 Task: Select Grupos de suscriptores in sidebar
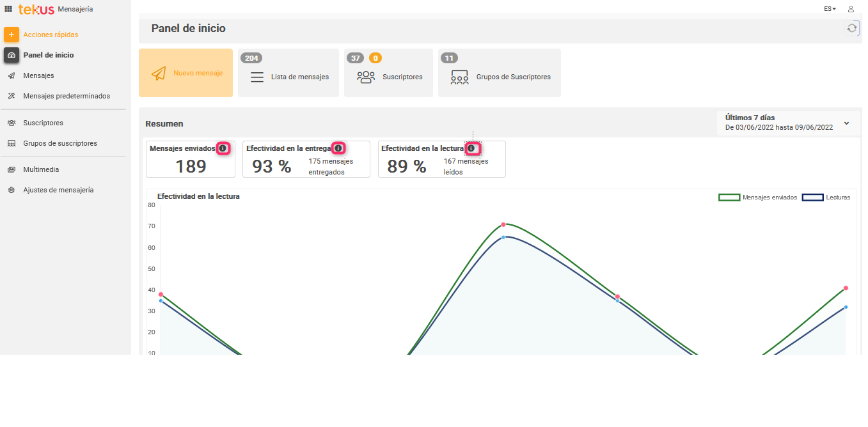click(60, 143)
